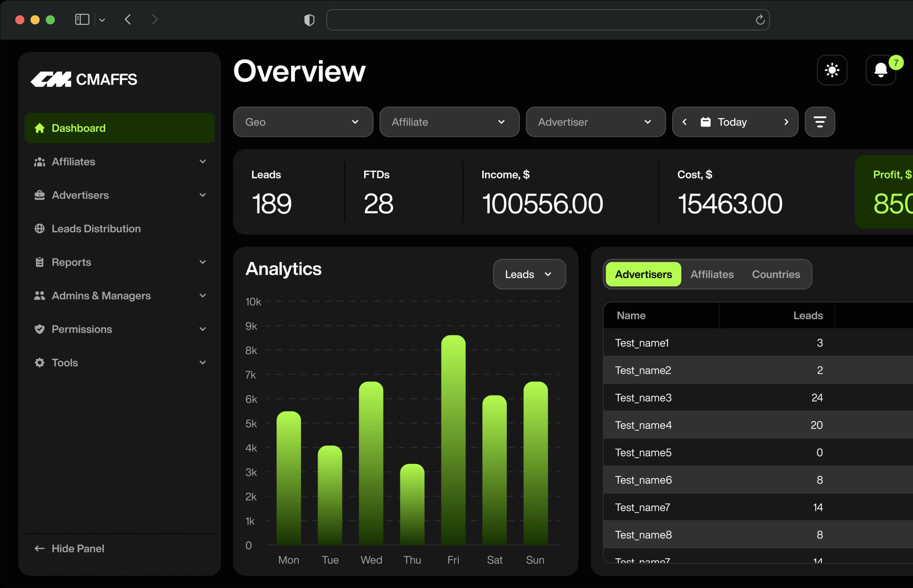Select the Test_name3 row
The width and height of the screenshot is (913, 588).
[758, 397]
